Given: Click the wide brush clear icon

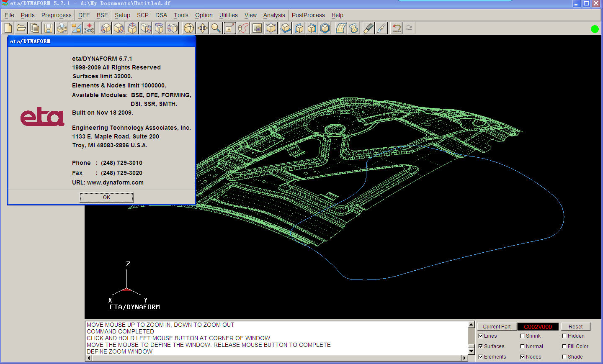Looking at the screenshot, I should (368, 28).
